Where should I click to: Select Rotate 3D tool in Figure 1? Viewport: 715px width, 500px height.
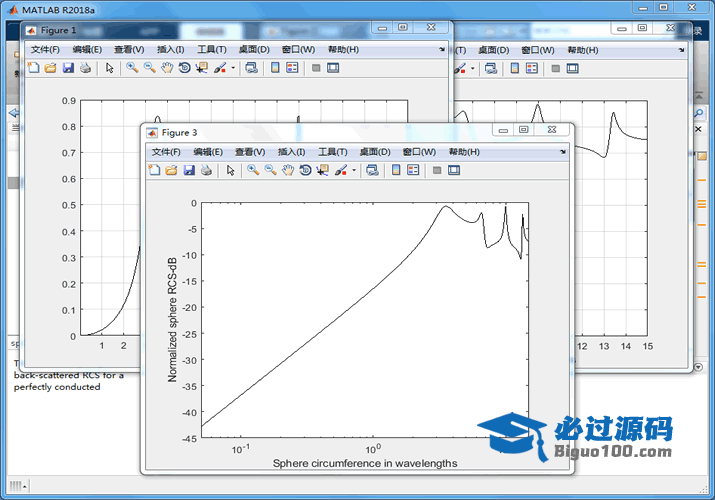coord(184,68)
